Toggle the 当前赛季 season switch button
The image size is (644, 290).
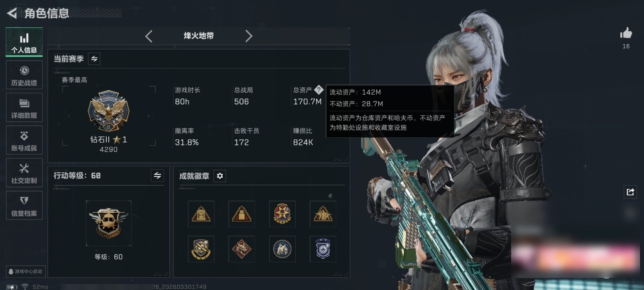(94, 59)
